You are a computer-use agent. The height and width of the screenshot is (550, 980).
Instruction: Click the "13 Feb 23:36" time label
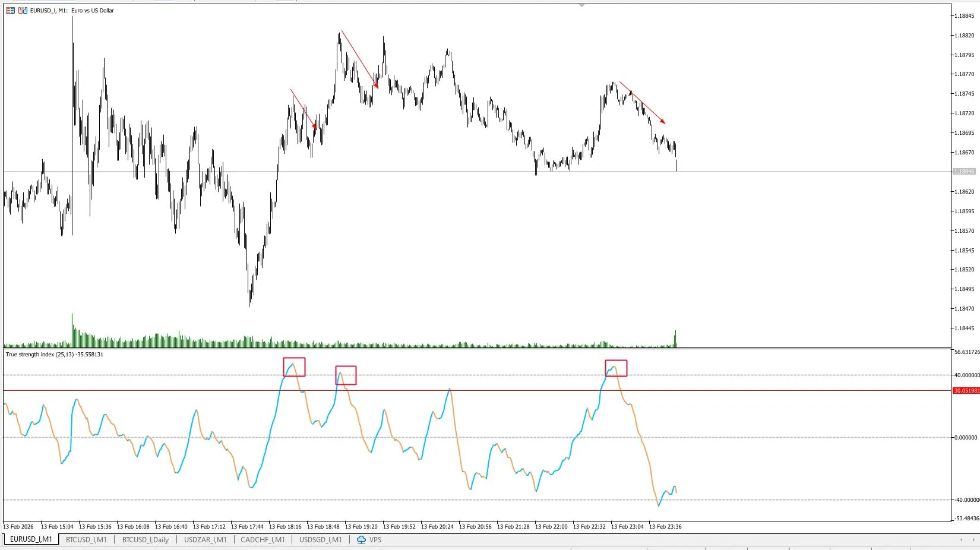665,527
